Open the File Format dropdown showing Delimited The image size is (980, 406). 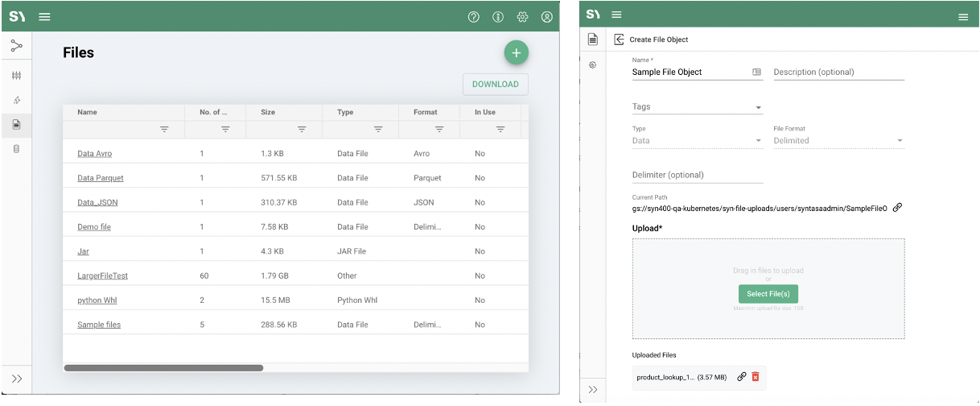pyautogui.click(x=900, y=141)
